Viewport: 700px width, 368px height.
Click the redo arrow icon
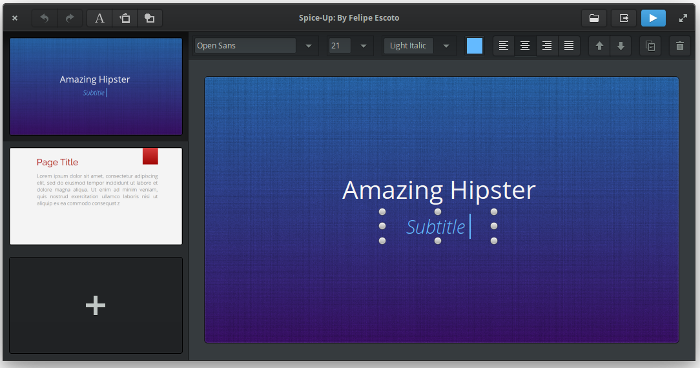coord(70,18)
